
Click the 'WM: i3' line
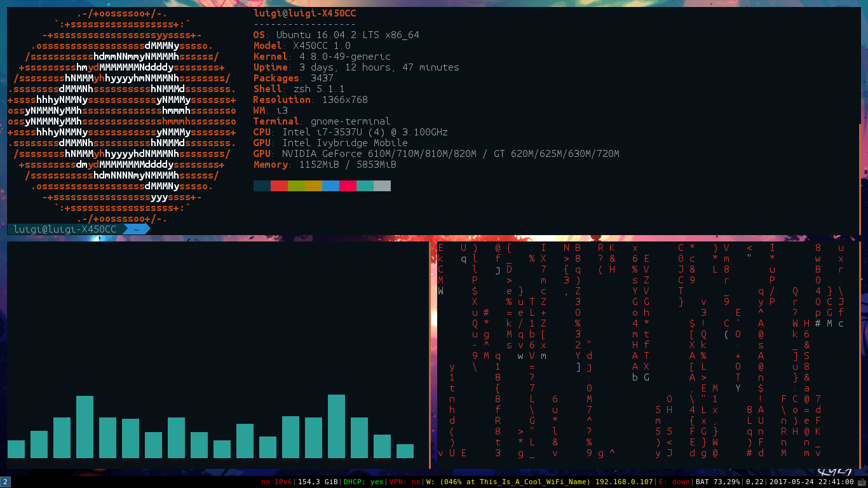(x=270, y=111)
